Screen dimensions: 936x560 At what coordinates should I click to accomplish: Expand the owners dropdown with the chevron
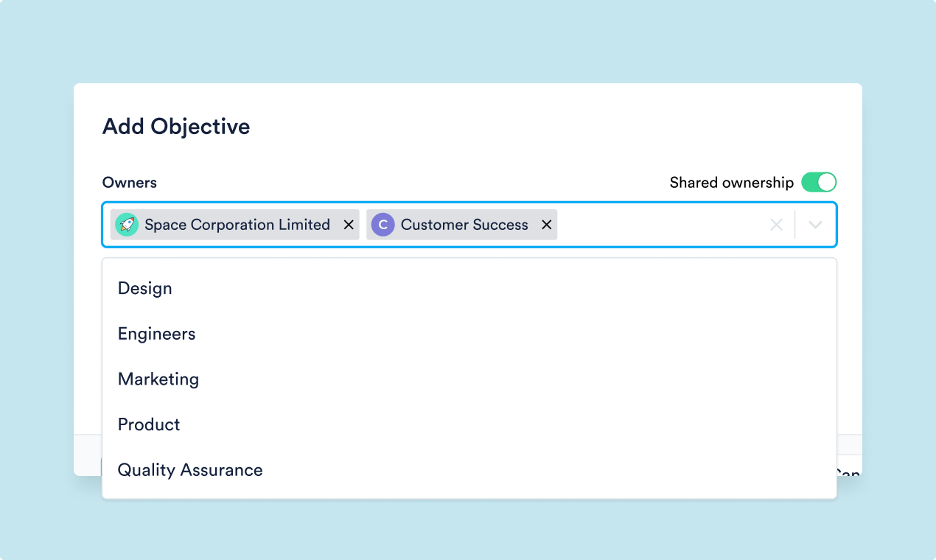coord(815,225)
